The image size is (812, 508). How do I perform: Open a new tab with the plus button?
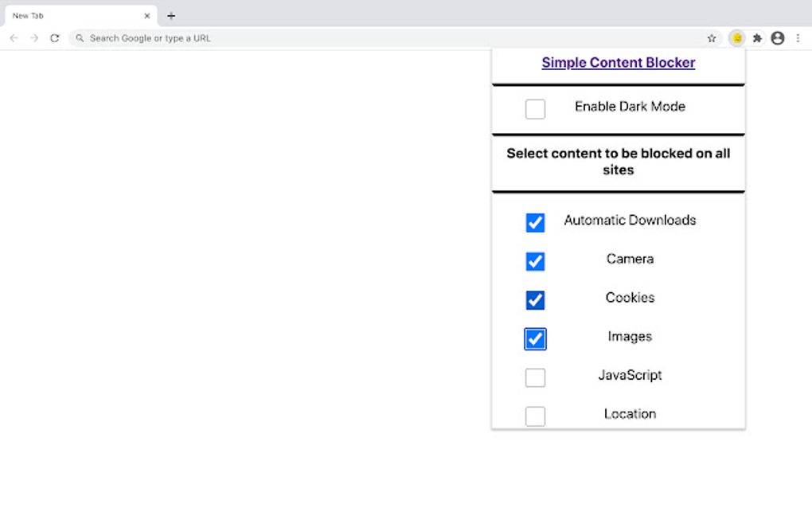click(171, 15)
